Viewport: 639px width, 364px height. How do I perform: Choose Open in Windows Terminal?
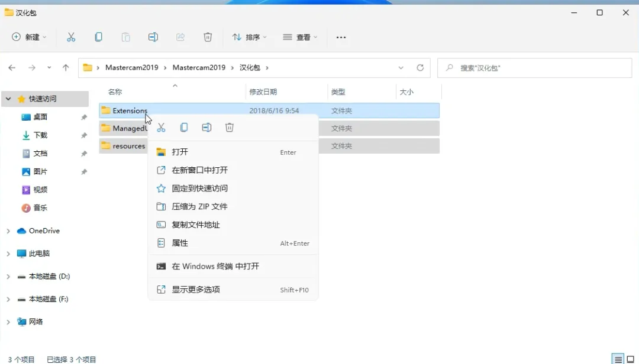[233, 266]
